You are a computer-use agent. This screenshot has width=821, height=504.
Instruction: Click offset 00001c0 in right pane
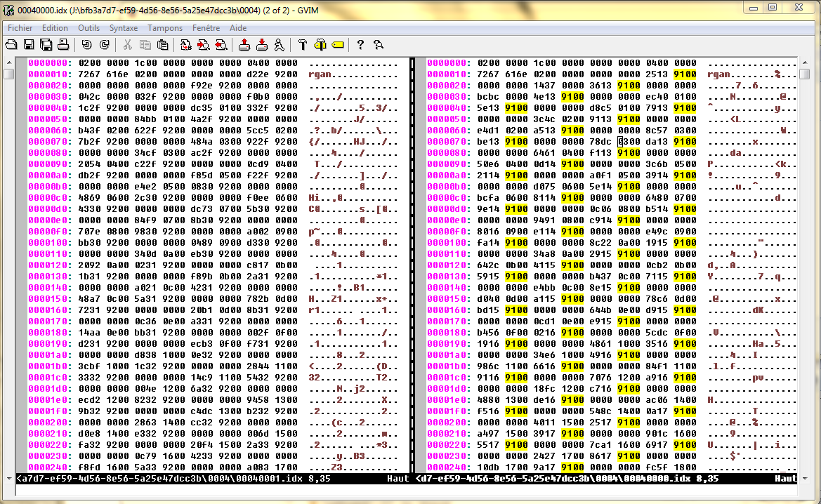click(x=447, y=378)
